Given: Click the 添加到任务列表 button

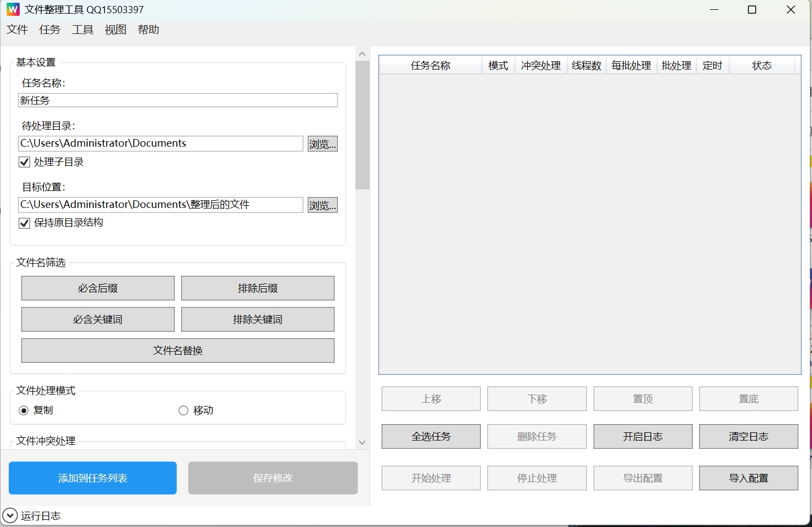Looking at the screenshot, I should point(92,478).
